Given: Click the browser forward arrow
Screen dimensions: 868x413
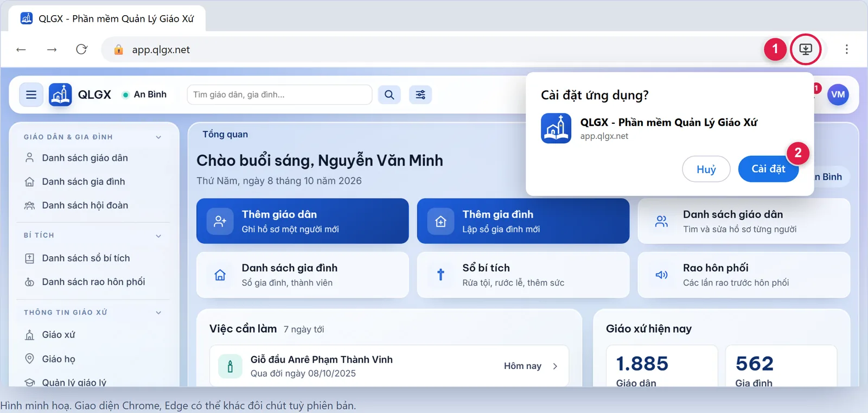Looking at the screenshot, I should [x=52, y=49].
